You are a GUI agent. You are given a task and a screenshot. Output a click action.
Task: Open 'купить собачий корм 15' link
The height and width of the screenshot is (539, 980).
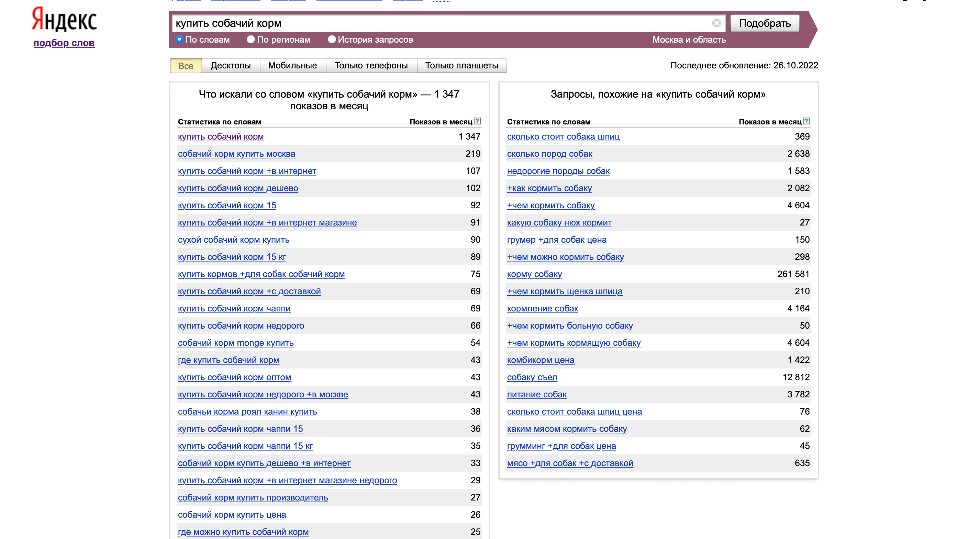pyautogui.click(x=227, y=205)
